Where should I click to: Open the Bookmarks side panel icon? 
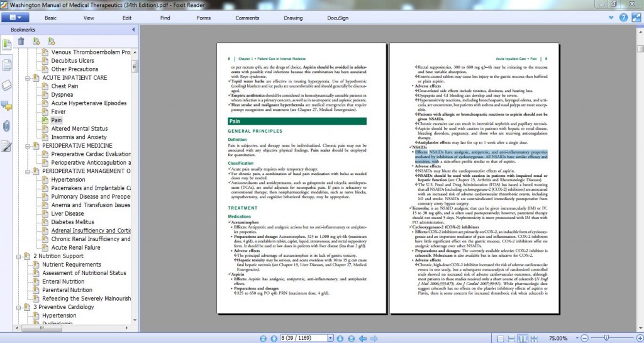click(6, 44)
